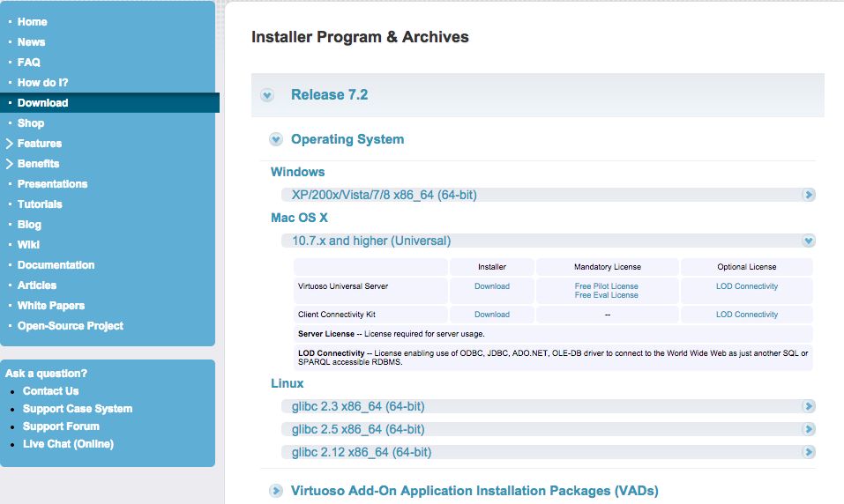Expand Windows XP/200x/Vista/7/8 x86_64 row arrow
This screenshot has width=844, height=504.
coord(808,195)
